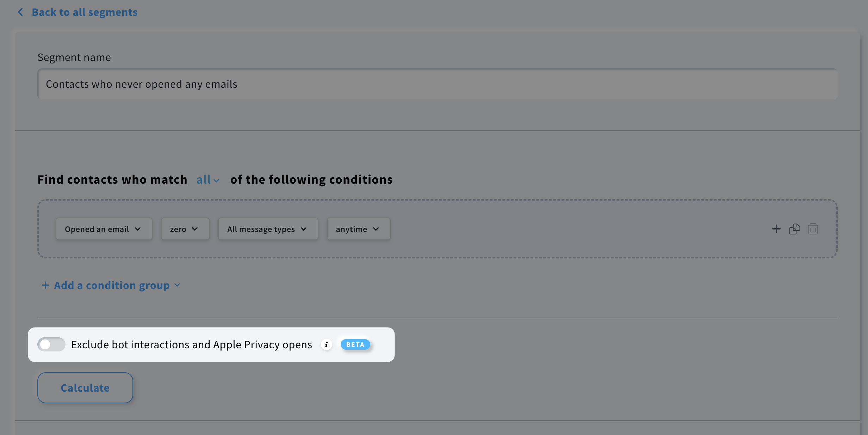Change the match type from 'all'

point(204,179)
